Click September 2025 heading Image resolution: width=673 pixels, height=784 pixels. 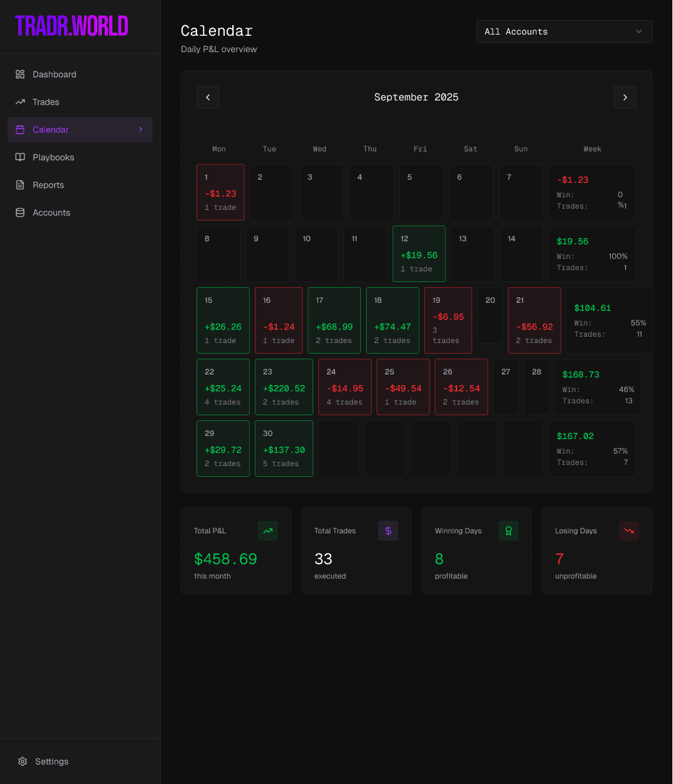[x=416, y=97]
